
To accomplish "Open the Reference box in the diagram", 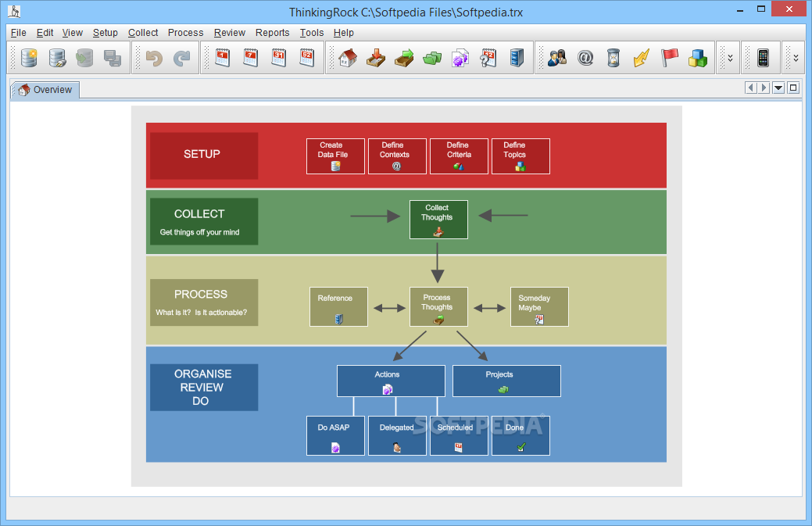I will click(338, 306).
